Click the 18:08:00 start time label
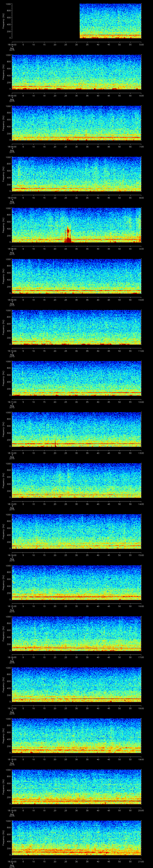This screenshot has height=868, width=153. pos(12,249)
